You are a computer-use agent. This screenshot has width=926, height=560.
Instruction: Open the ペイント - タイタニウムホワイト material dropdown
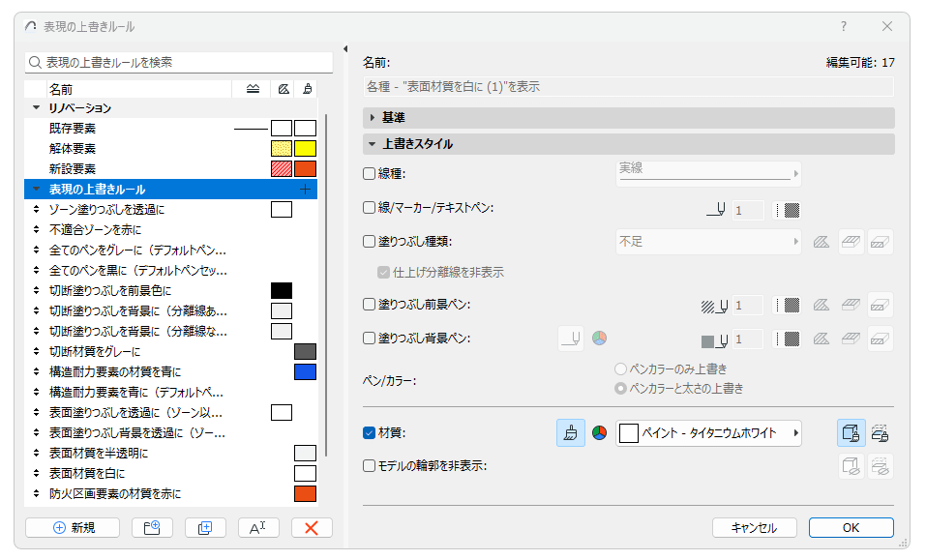(x=708, y=433)
